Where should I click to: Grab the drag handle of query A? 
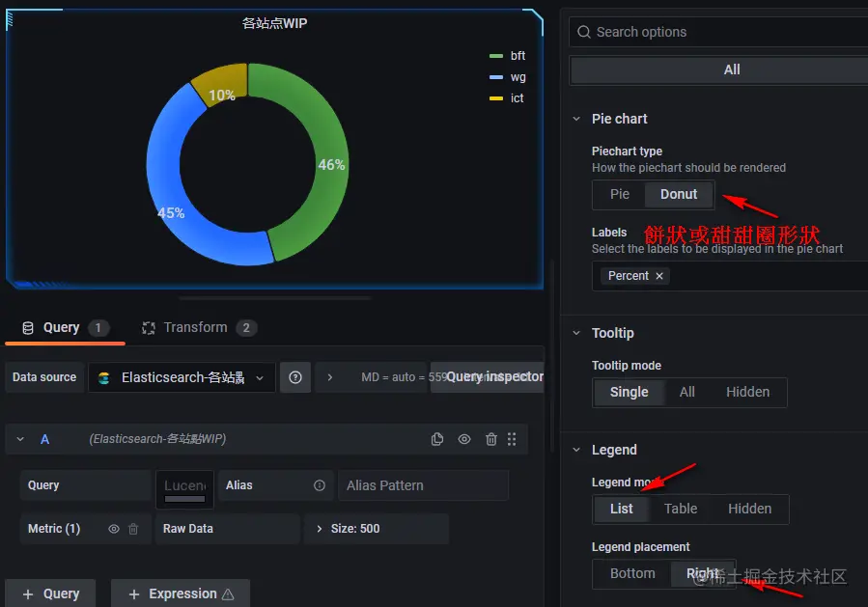click(x=512, y=439)
